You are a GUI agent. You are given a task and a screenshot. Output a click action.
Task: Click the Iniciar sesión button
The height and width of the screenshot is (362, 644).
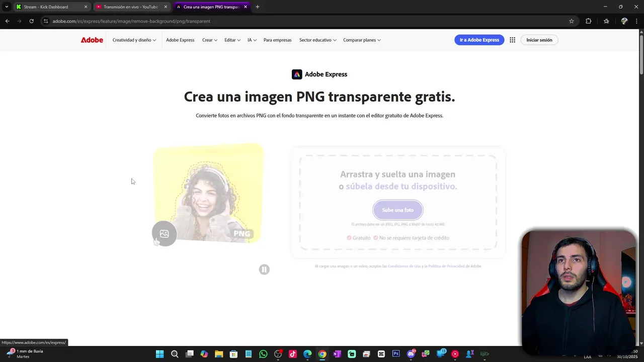pos(539,40)
